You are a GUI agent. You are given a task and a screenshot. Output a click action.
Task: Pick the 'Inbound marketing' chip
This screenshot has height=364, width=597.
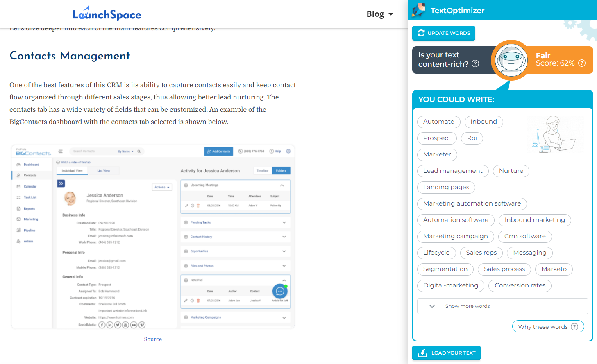pos(535,220)
